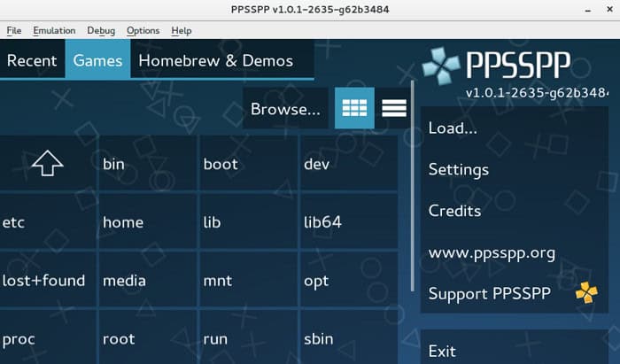Select the Games tab
The image size is (620, 364).
97,60
